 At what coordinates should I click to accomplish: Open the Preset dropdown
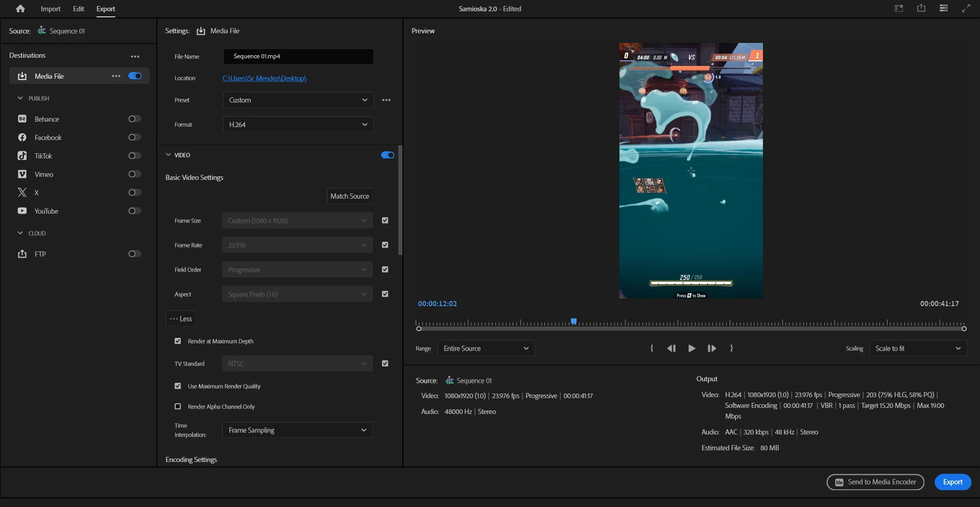298,100
